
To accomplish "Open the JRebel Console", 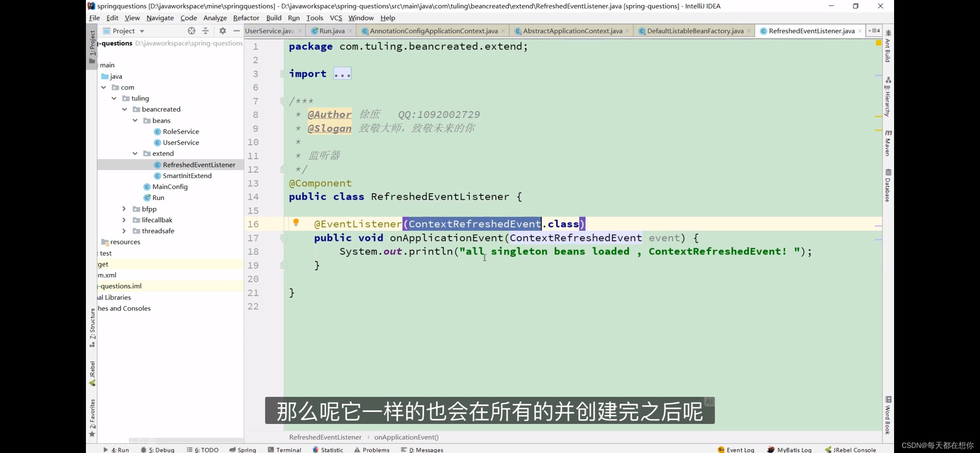I will 850,450.
